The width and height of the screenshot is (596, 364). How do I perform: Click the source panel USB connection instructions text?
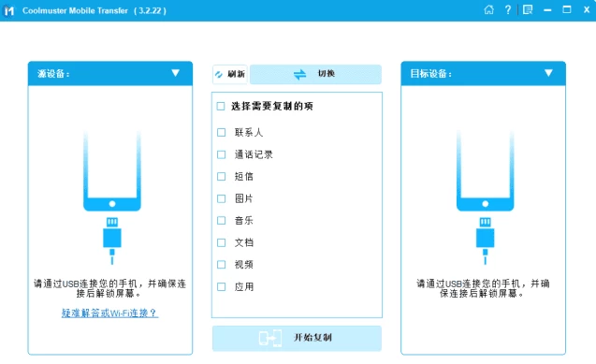click(109, 288)
